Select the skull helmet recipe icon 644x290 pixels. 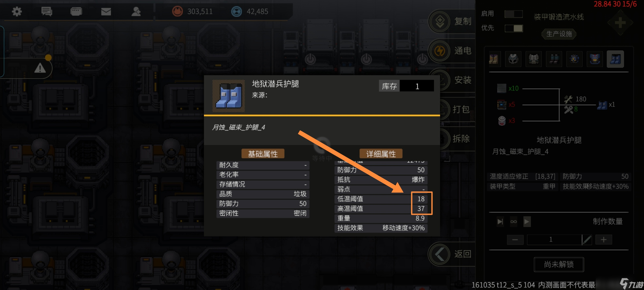click(x=513, y=59)
